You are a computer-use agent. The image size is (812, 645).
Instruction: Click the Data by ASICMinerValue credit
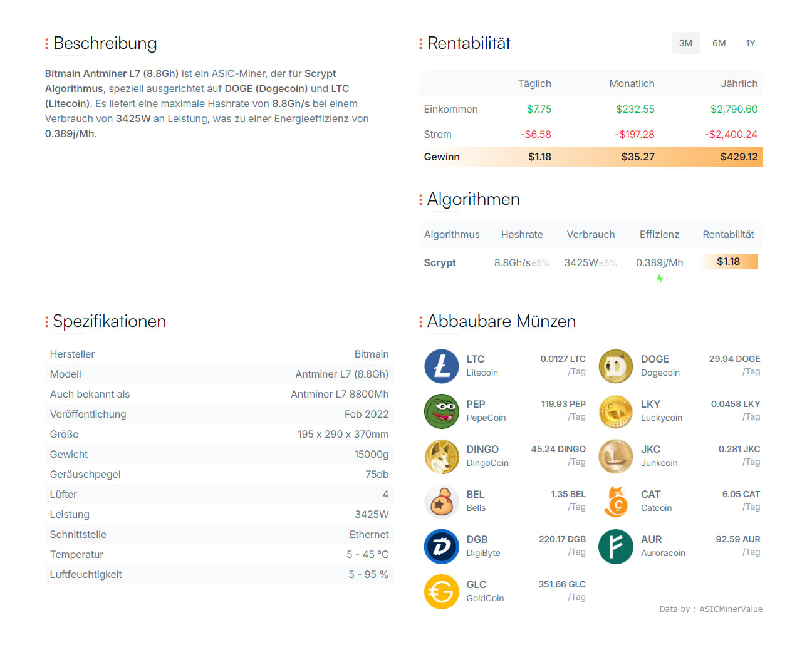(x=710, y=609)
